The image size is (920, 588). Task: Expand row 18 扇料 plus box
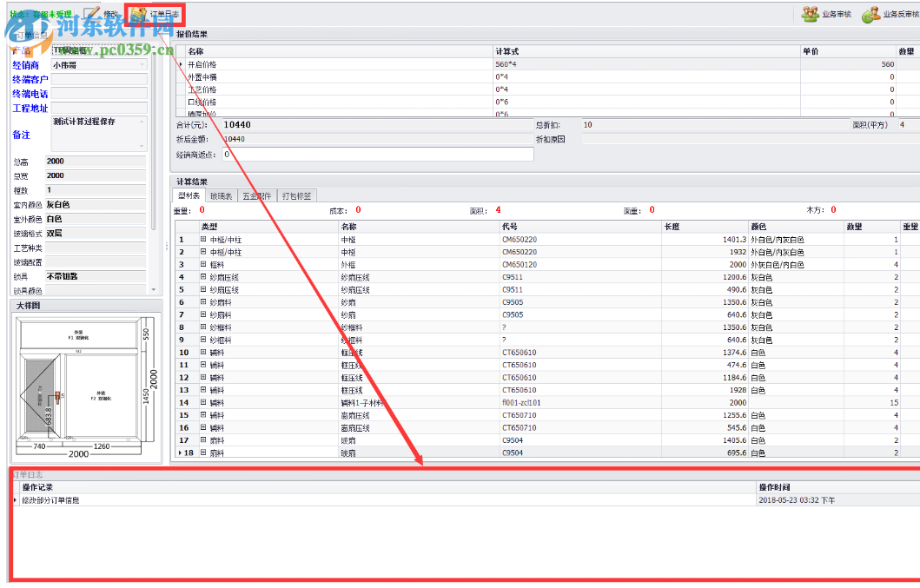[203, 453]
